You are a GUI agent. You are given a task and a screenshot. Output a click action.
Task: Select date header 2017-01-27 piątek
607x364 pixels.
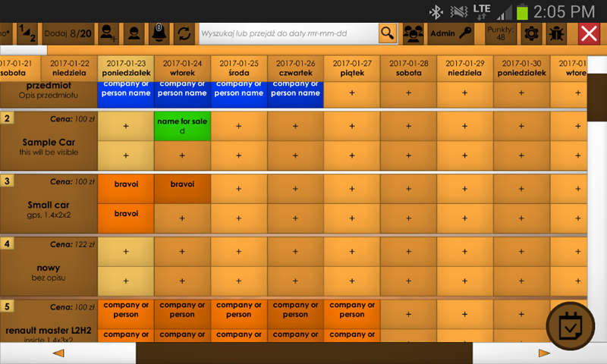(352, 68)
